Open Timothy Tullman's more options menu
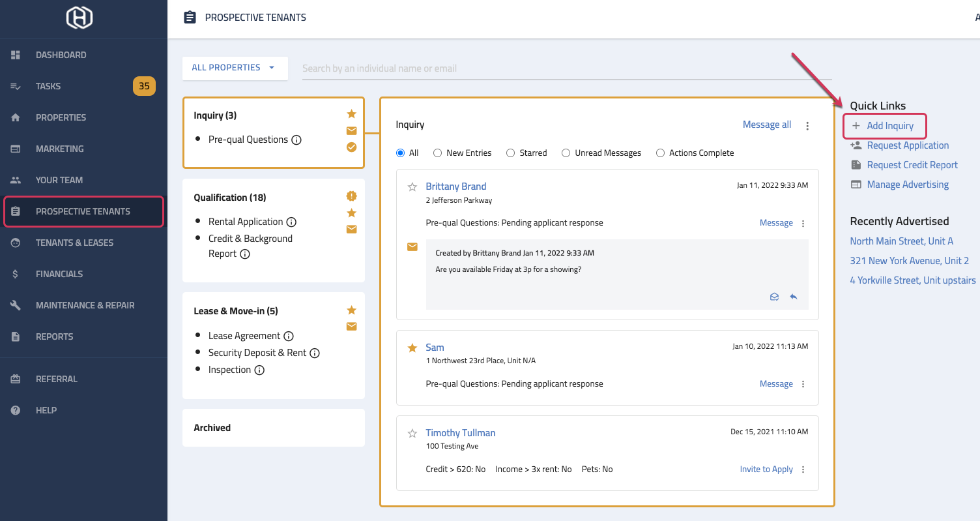This screenshot has height=521, width=980. pyautogui.click(x=803, y=470)
